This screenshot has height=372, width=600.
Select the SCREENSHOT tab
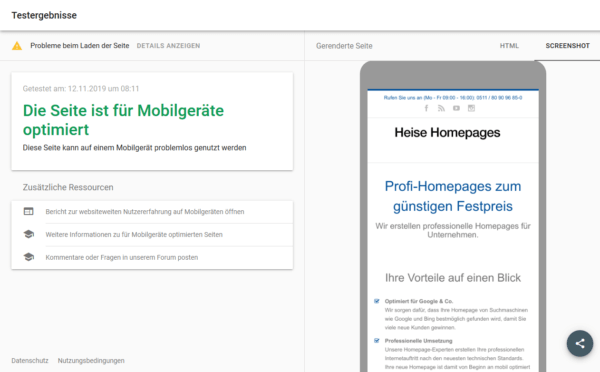click(x=567, y=46)
